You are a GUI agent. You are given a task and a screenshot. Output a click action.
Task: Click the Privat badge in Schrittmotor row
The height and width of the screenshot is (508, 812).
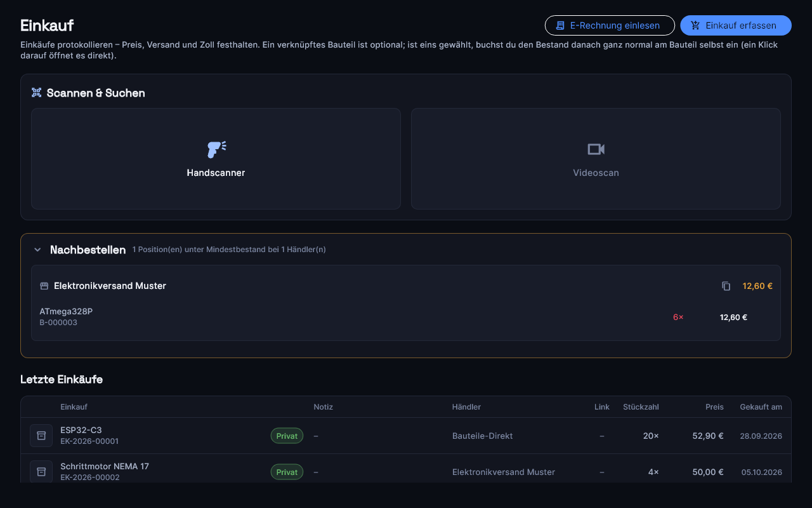pyautogui.click(x=287, y=472)
